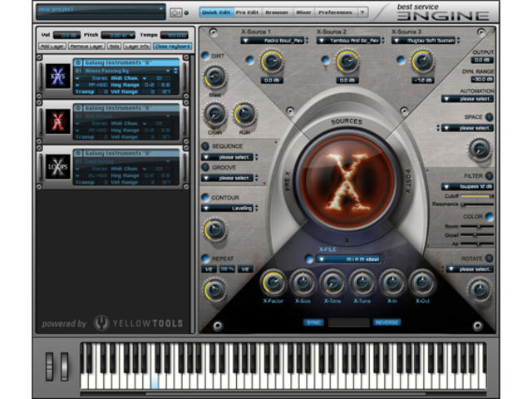Viewport: 532px width, 399px height.
Task: Click the Layer Info button
Action: 137,47
